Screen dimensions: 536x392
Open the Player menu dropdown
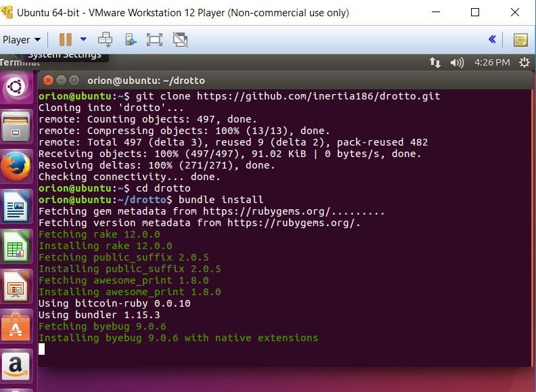point(22,40)
